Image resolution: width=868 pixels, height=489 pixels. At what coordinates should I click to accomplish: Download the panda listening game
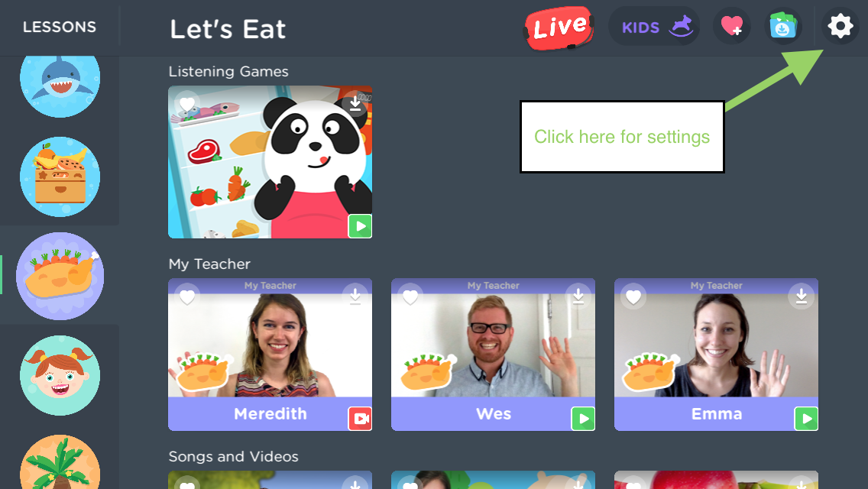click(355, 104)
